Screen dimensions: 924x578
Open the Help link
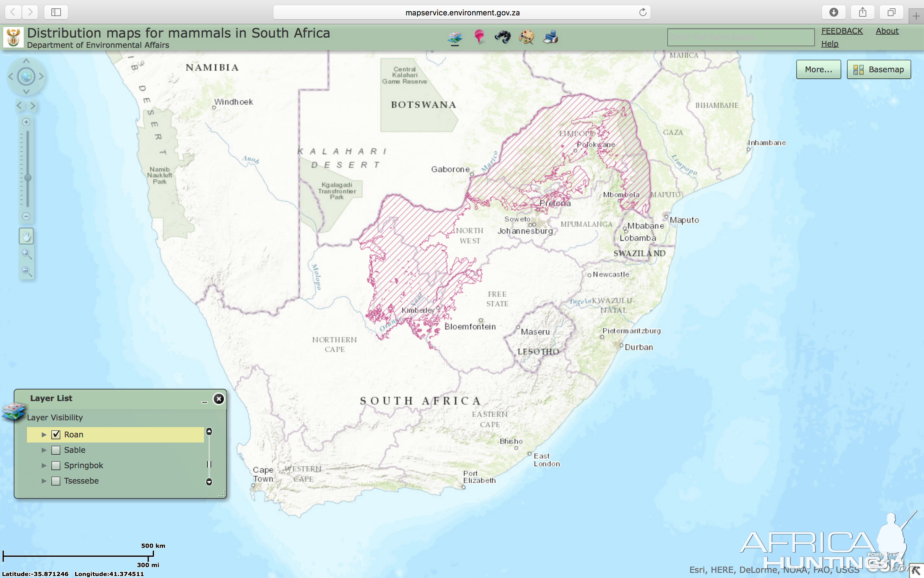[x=830, y=44]
